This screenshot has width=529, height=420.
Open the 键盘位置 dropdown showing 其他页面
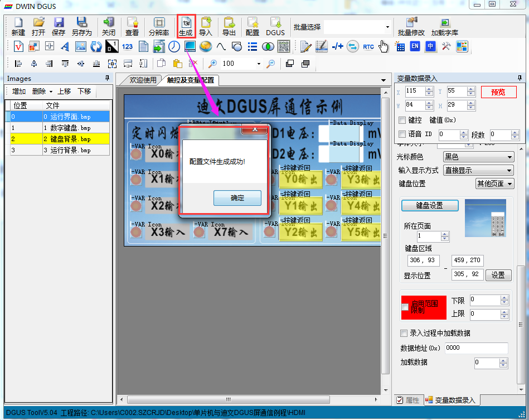point(494,183)
